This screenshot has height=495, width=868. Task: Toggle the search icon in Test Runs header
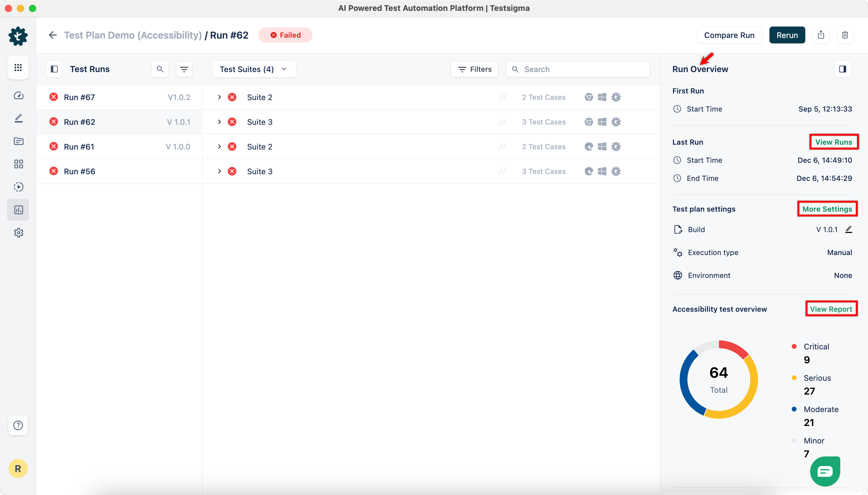click(x=160, y=69)
